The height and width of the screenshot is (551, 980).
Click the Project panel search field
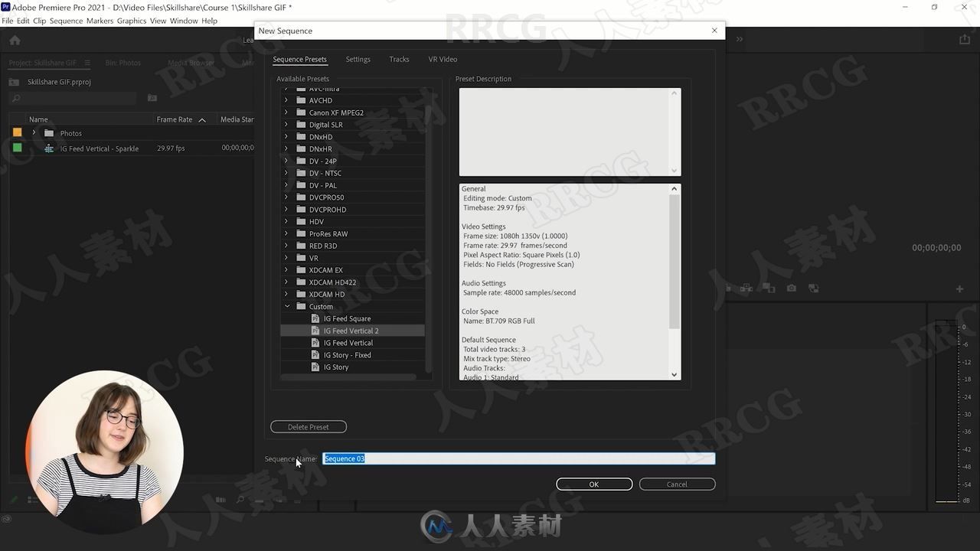coord(73,99)
